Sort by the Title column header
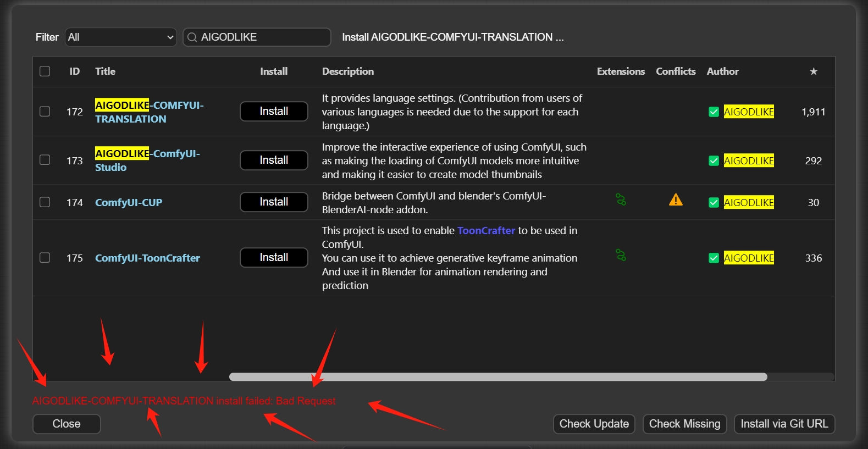868x449 pixels. [105, 71]
